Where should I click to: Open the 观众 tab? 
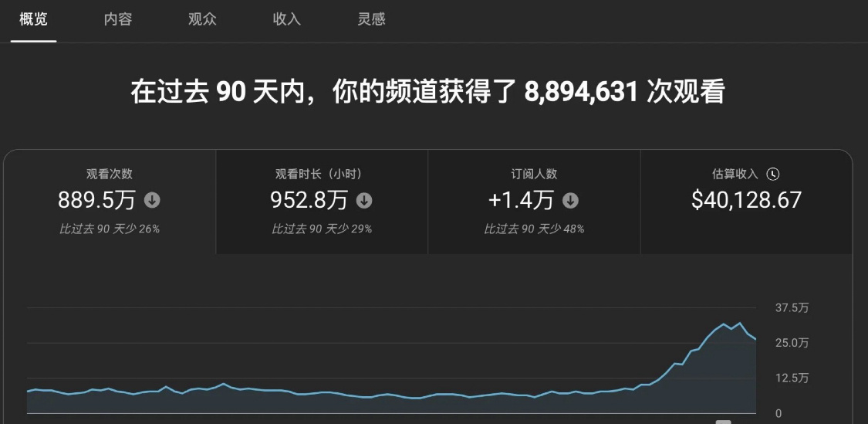click(x=202, y=20)
